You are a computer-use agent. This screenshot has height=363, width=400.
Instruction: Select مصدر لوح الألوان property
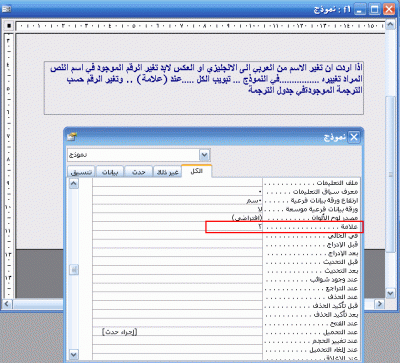click(x=312, y=218)
